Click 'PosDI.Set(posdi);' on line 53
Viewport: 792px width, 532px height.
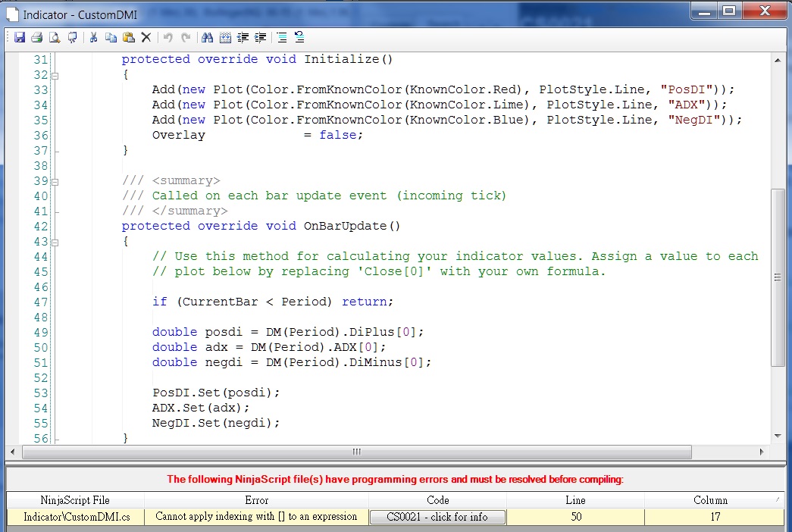click(216, 393)
